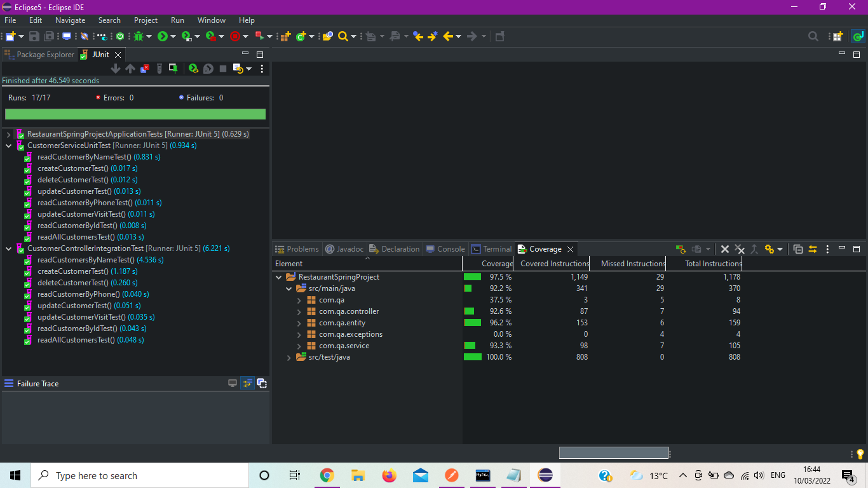The height and width of the screenshot is (488, 868).
Task: Click the Open Type folder icon
Action: tap(327, 37)
